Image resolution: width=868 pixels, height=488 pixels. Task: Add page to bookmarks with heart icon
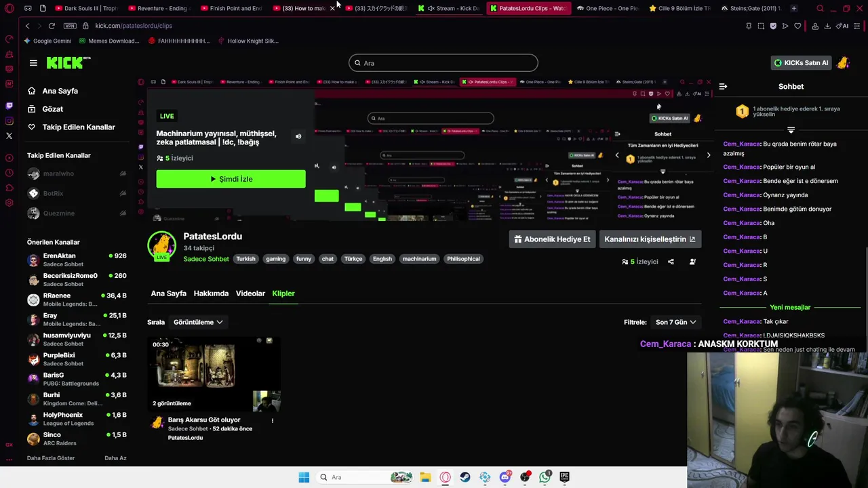(797, 26)
